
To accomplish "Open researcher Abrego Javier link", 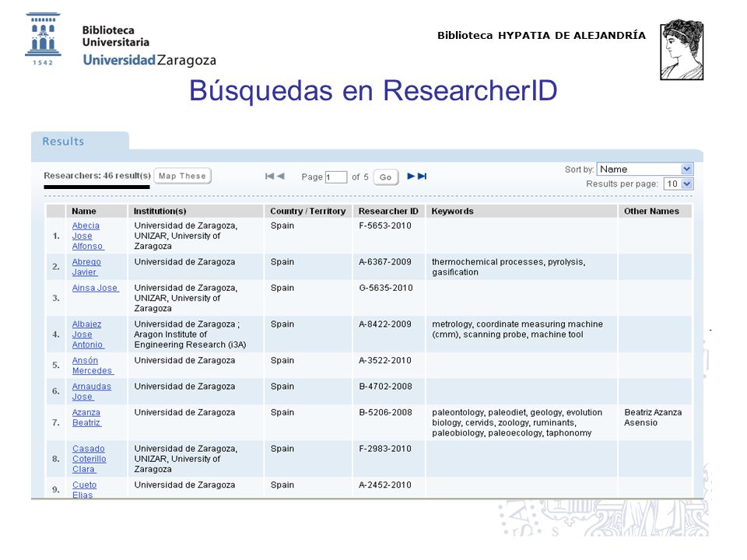I will (86, 267).
